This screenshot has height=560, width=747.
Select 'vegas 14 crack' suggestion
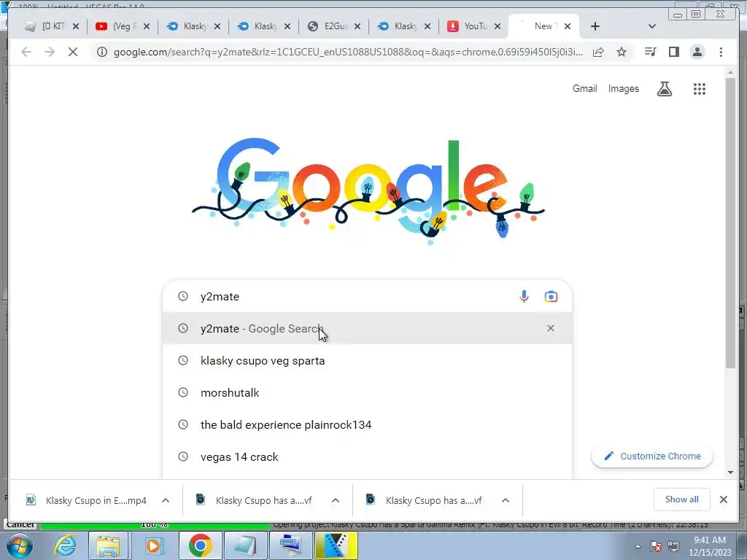367,456
